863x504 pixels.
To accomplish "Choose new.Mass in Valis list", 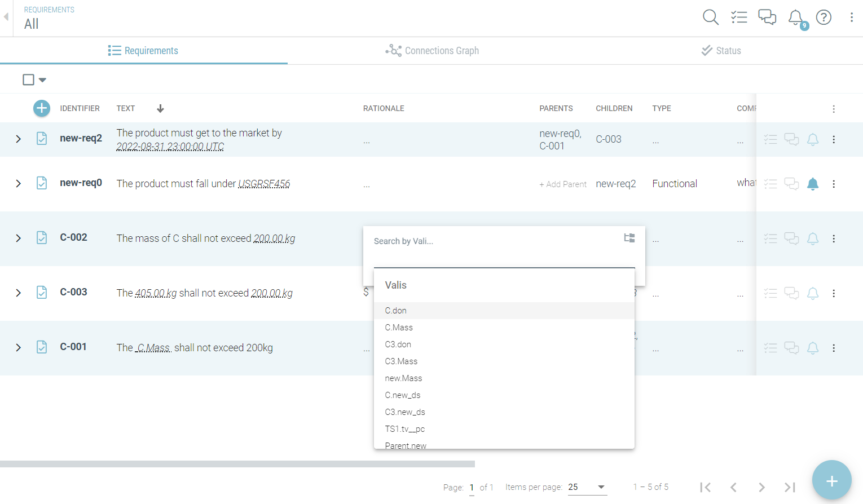I will click(504, 378).
